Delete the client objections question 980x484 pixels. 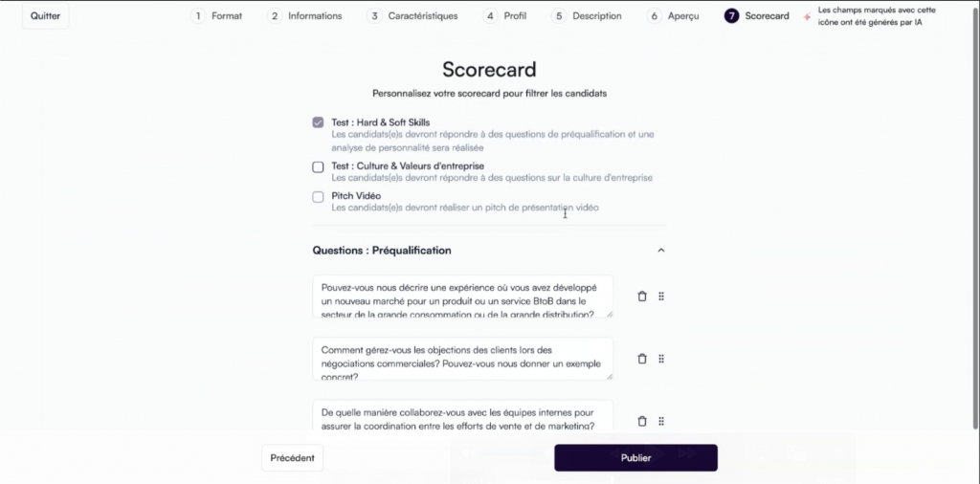click(642, 359)
